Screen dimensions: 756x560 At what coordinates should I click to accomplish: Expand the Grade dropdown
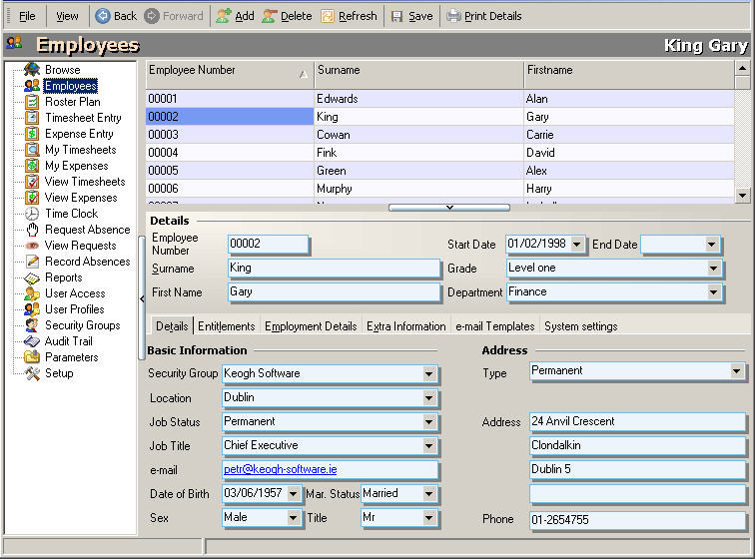[x=714, y=268]
